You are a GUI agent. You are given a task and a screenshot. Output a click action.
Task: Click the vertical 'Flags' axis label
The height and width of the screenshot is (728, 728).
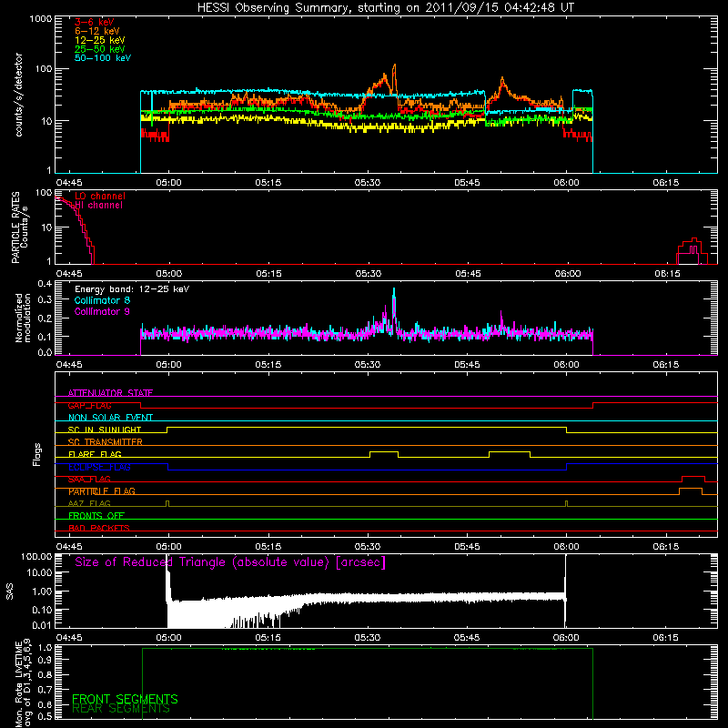click(x=37, y=454)
